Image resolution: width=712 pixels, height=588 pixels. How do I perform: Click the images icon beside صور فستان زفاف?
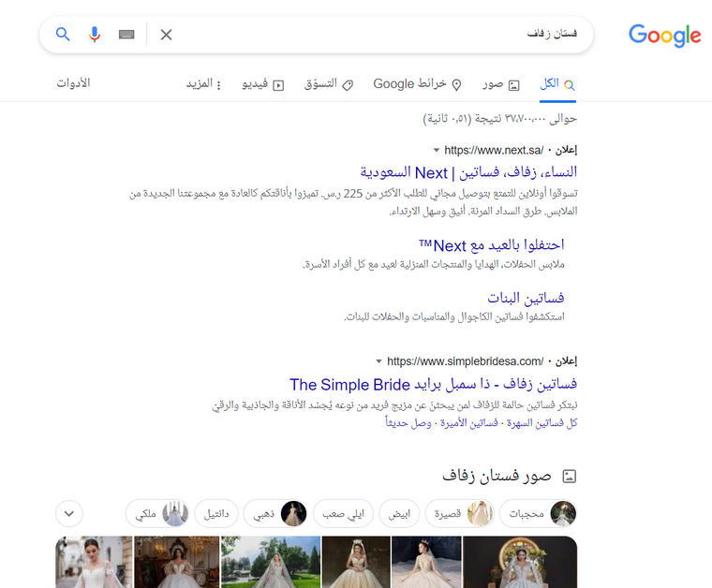pyautogui.click(x=570, y=476)
